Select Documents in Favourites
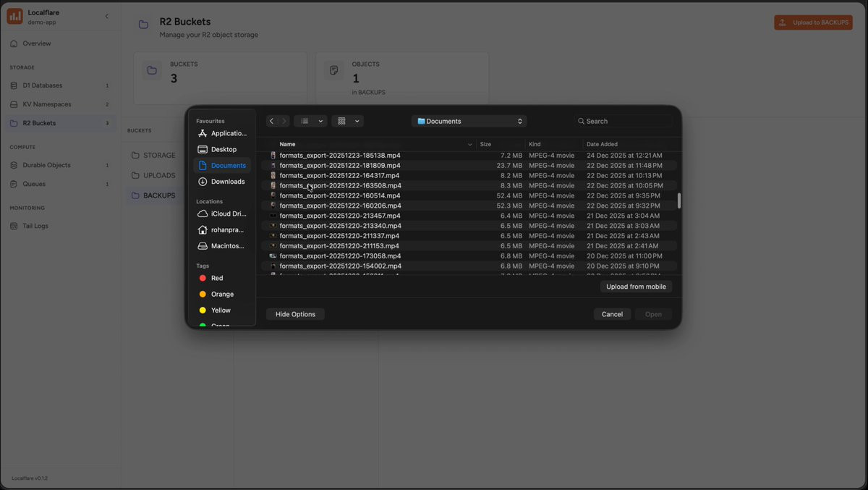868x490 pixels. point(222,165)
